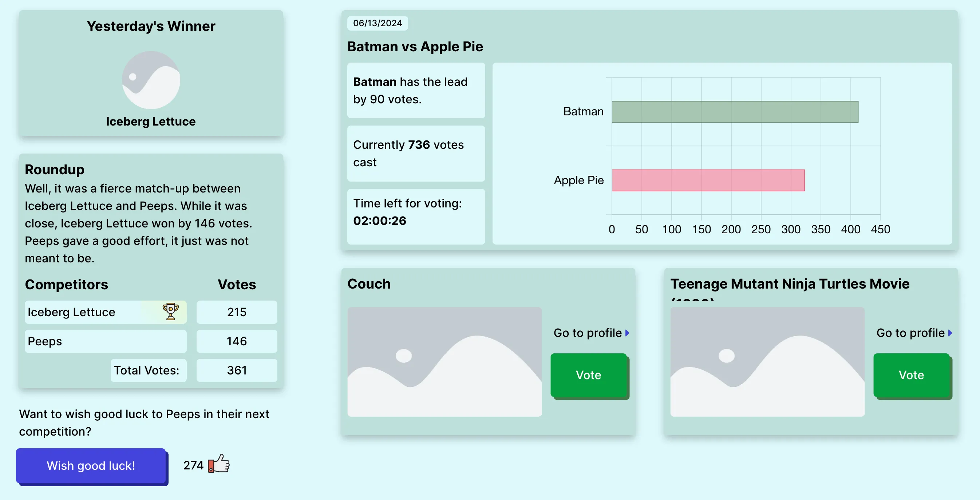Click the Time left for voting card
The width and height of the screenshot is (980, 500).
(416, 217)
